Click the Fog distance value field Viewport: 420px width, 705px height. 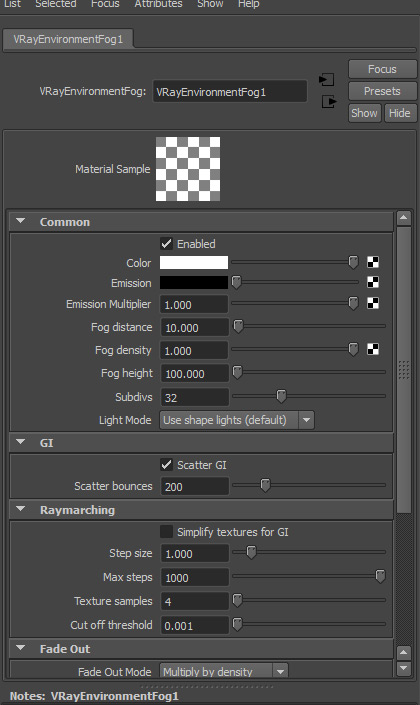tap(194, 327)
